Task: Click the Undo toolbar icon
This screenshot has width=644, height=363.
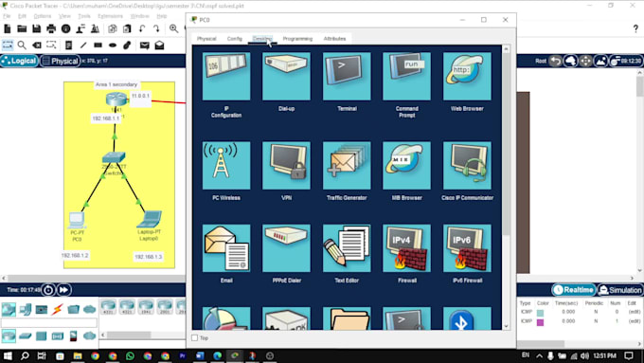Action: click(x=142, y=28)
